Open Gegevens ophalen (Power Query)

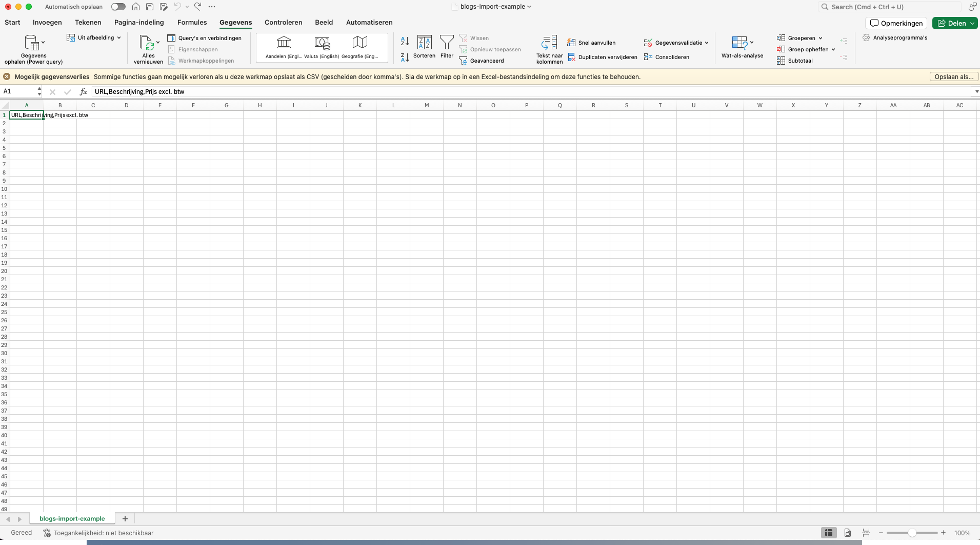(33, 49)
